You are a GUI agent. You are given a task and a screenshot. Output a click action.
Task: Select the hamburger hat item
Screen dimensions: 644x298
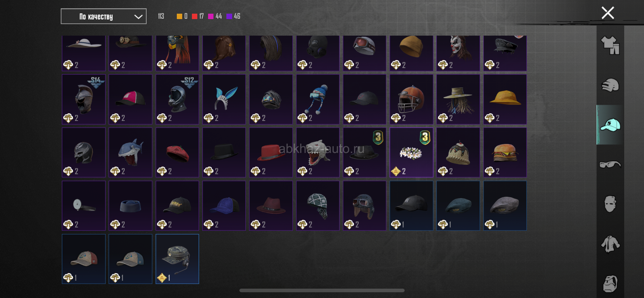coord(505,152)
